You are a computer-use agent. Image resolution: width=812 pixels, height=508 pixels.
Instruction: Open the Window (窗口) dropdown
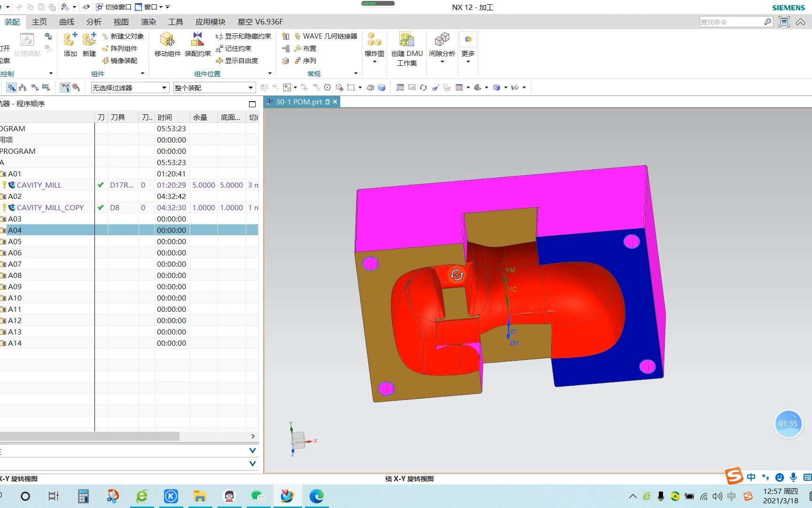(x=149, y=7)
